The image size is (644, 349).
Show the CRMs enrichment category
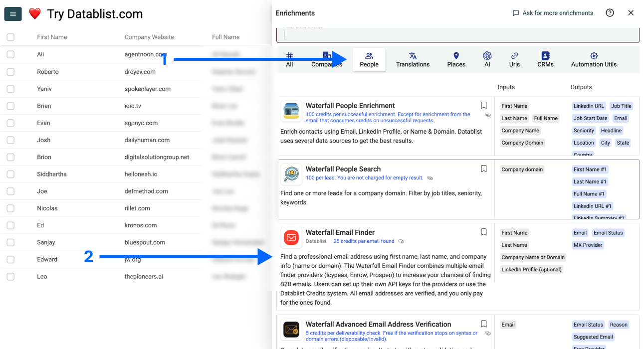(x=545, y=60)
